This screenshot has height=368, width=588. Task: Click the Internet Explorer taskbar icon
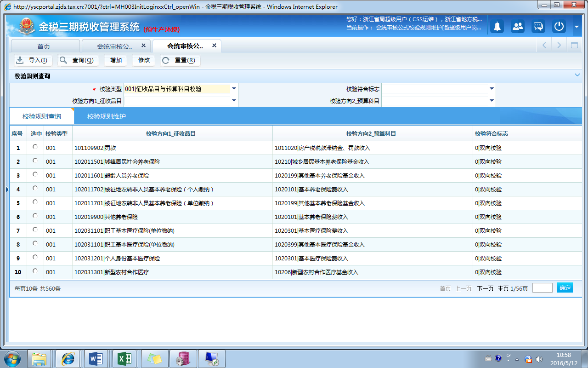pyautogui.click(x=68, y=358)
